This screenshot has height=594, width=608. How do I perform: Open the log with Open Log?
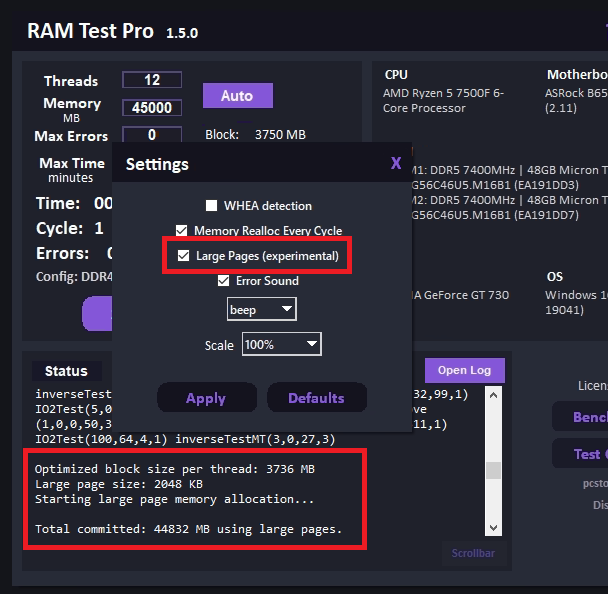[x=465, y=370]
